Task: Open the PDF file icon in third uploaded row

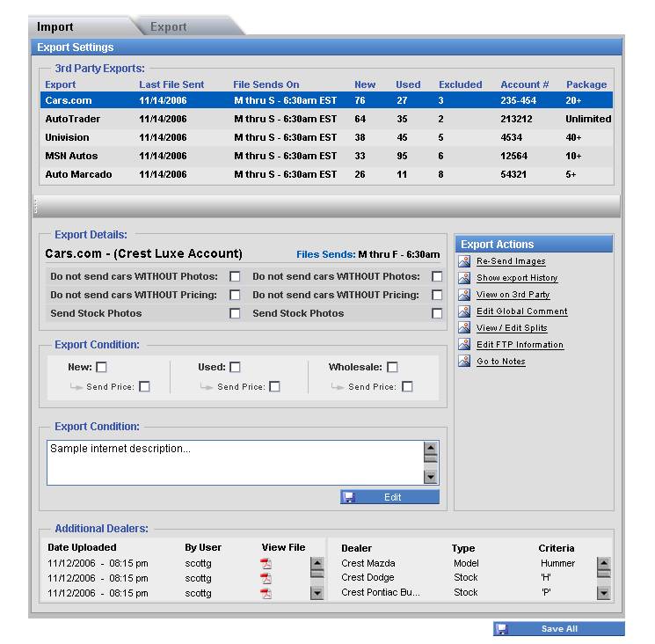Action: [x=266, y=594]
